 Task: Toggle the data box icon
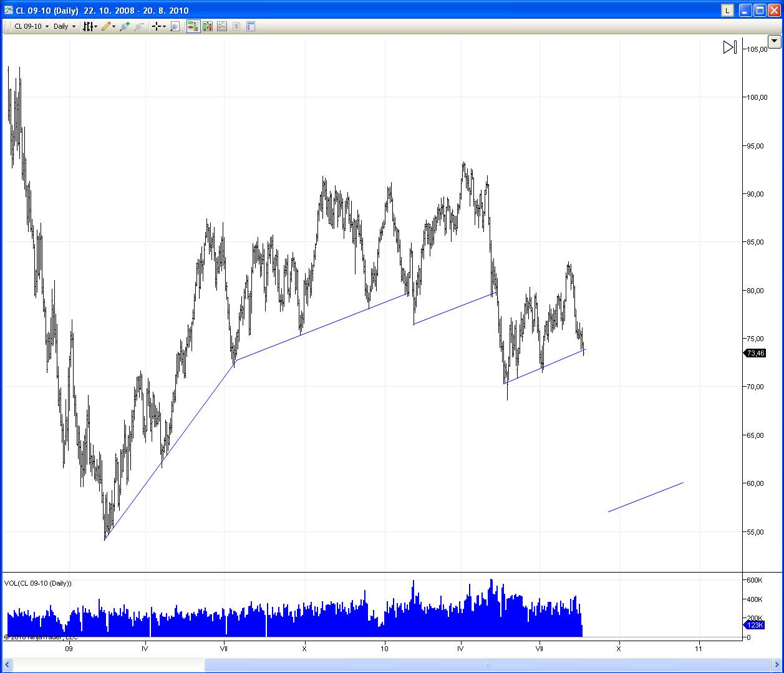pos(251,26)
